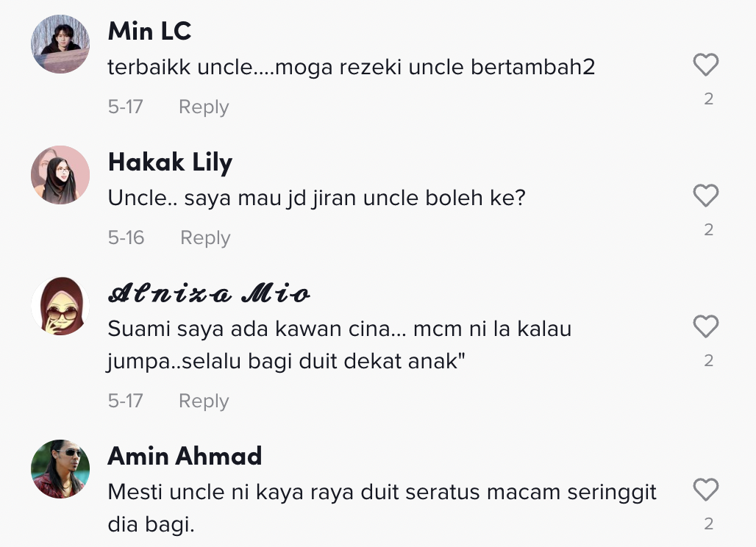Open the Min LC username link
Image resolution: width=756 pixels, height=547 pixels.
click(x=149, y=31)
